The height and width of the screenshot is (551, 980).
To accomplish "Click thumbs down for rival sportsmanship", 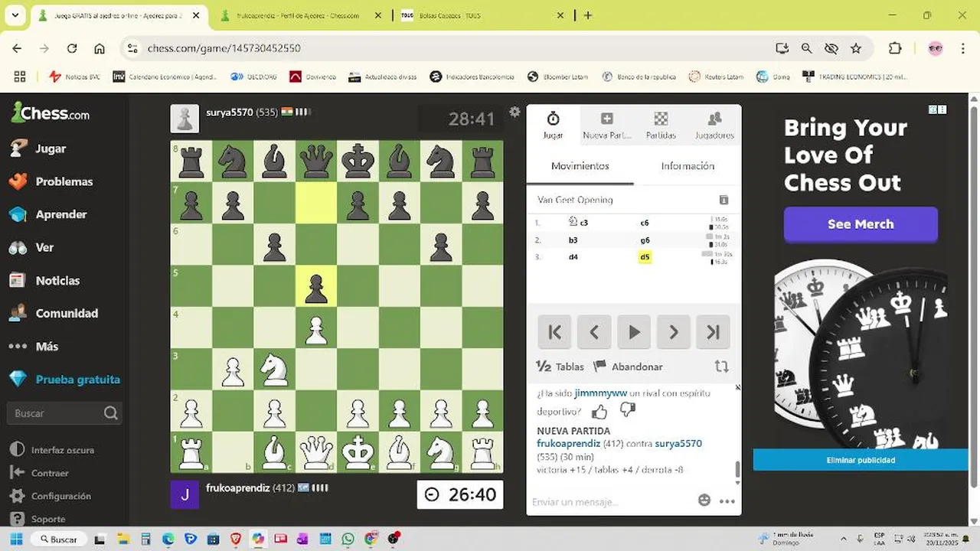I will point(628,411).
